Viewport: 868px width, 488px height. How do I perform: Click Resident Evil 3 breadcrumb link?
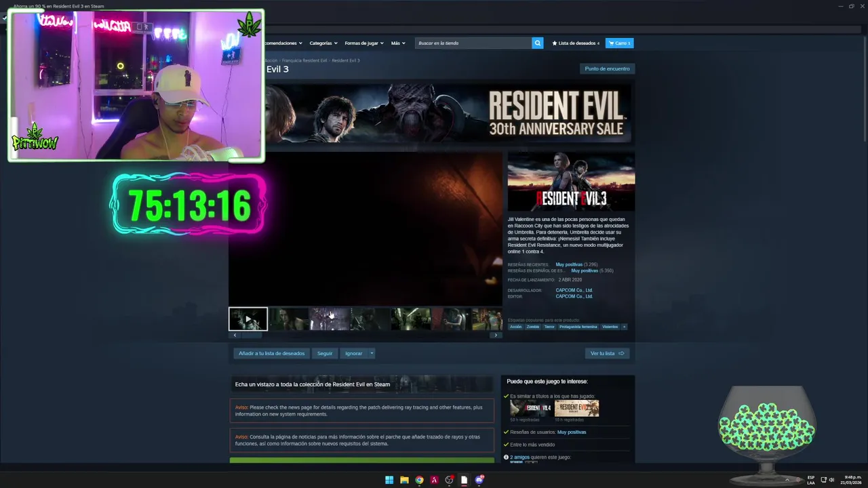click(x=346, y=60)
